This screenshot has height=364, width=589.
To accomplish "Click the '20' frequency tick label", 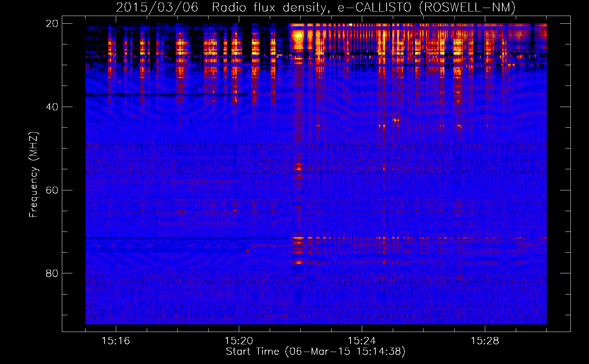I will pyautogui.click(x=52, y=24).
